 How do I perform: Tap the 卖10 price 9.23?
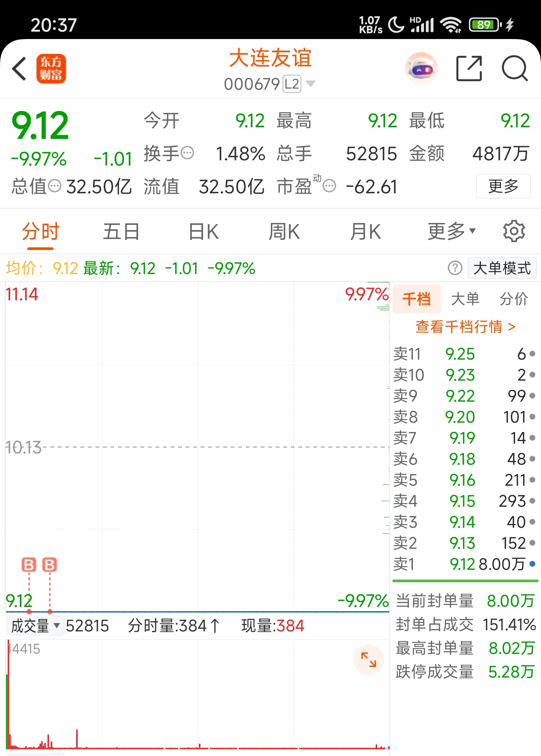point(460,375)
